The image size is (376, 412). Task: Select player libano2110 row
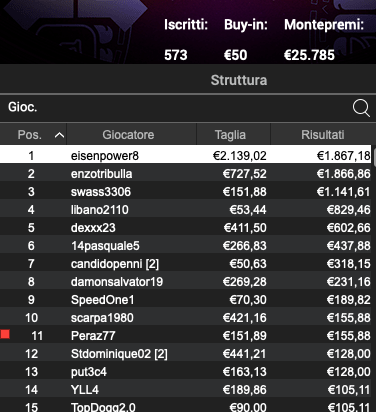[x=185, y=210]
